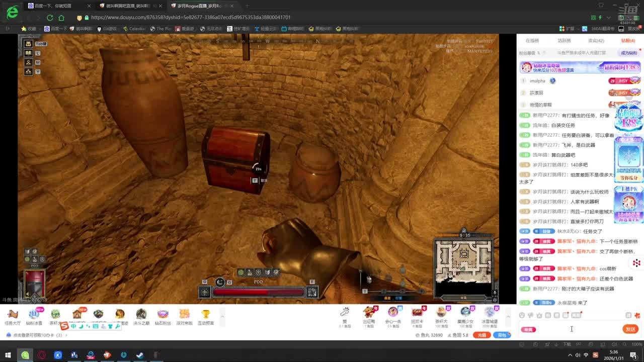Toggle the Sogou 中 input mode

pyautogui.click(x=73, y=327)
